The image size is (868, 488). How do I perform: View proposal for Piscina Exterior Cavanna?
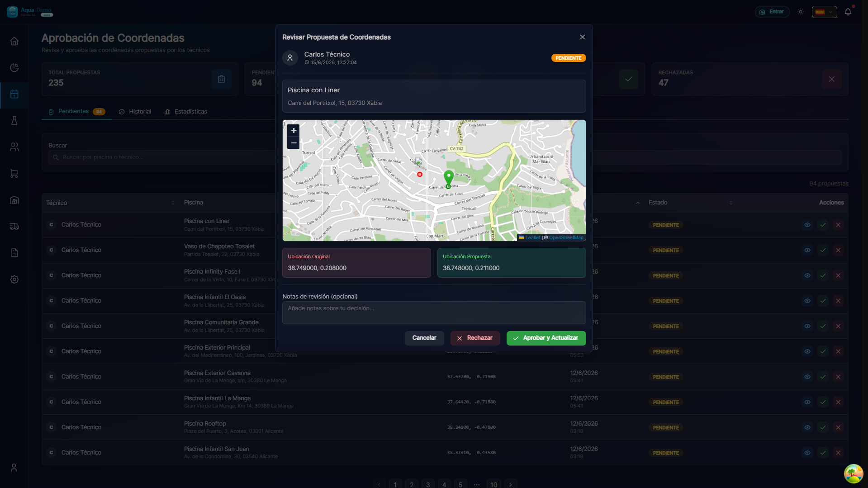tap(807, 377)
